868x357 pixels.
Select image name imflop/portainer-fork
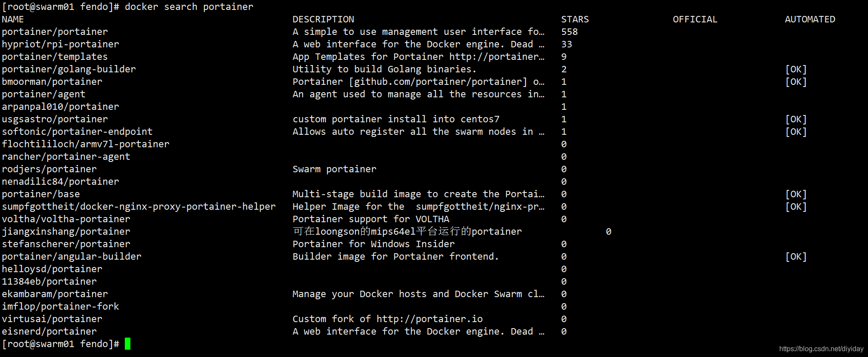[x=60, y=307]
